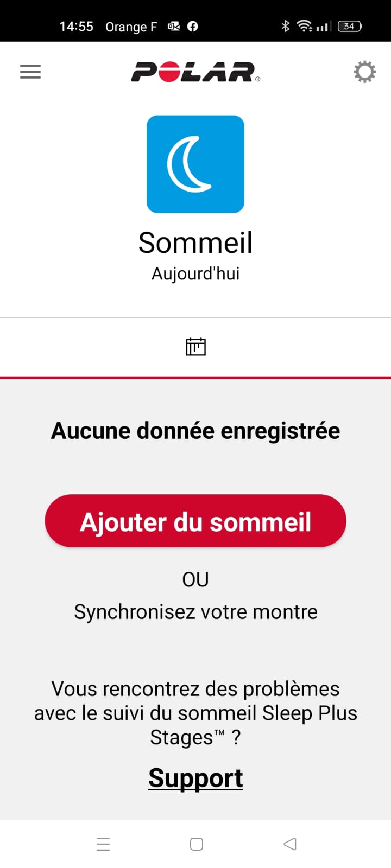Tap the 14:55 clock in status bar
The image size is (391, 868).
point(77,27)
